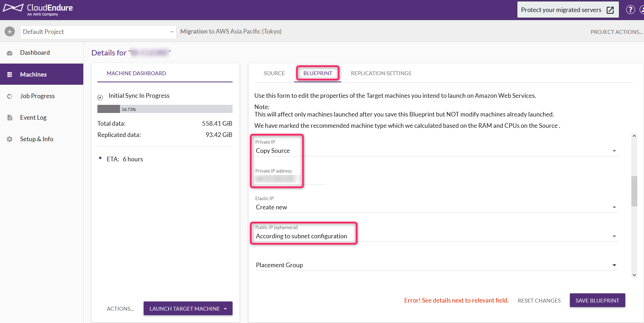Click the Setup & Info gear icon

coord(10,139)
